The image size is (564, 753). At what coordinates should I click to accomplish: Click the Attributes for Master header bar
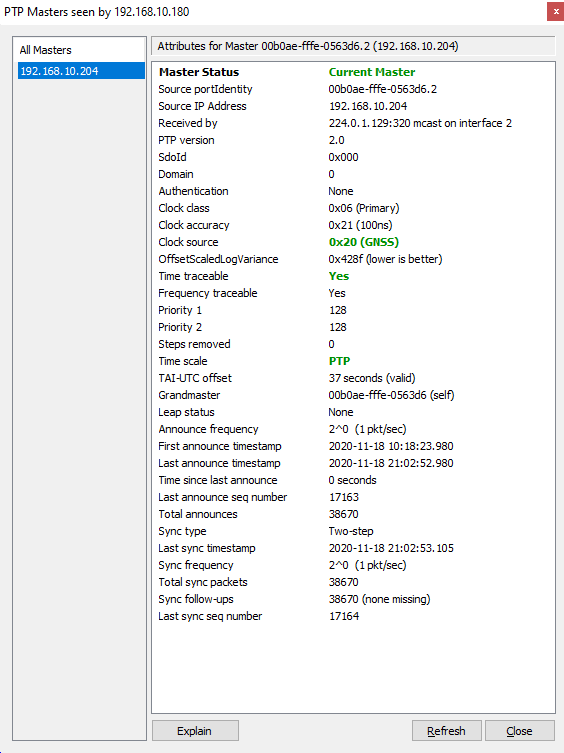point(354,46)
